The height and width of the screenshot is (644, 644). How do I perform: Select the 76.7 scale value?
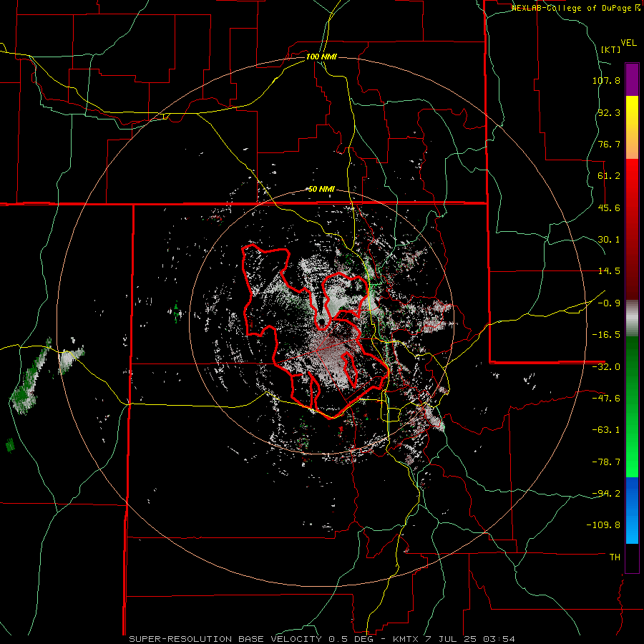click(609, 144)
